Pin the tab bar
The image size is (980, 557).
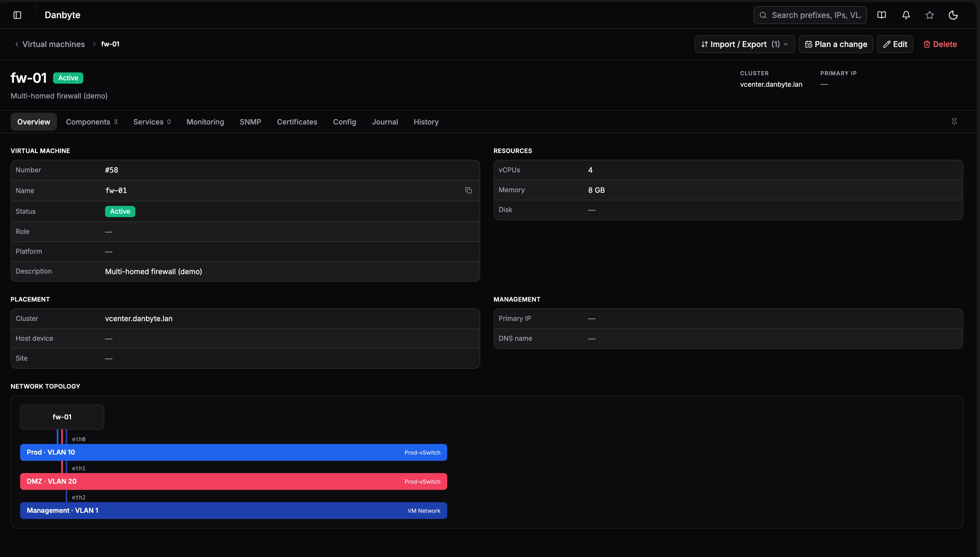[954, 122]
